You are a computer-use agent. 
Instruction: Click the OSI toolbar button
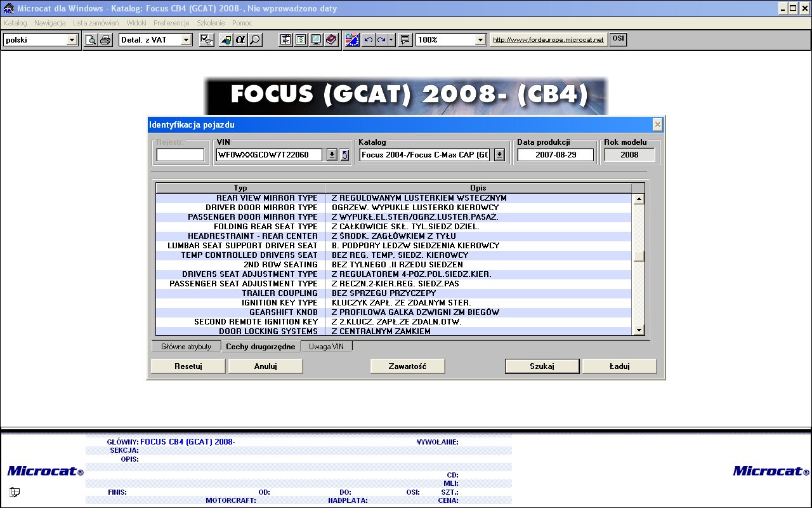(x=618, y=39)
